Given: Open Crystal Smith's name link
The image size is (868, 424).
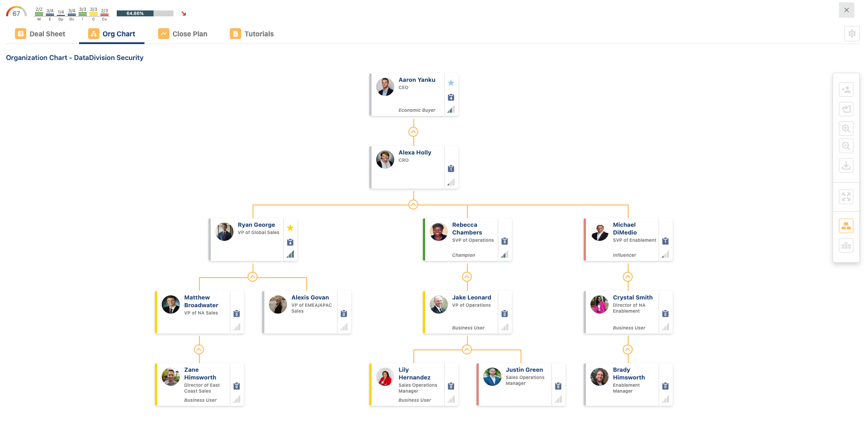Looking at the screenshot, I should pyautogui.click(x=632, y=298).
